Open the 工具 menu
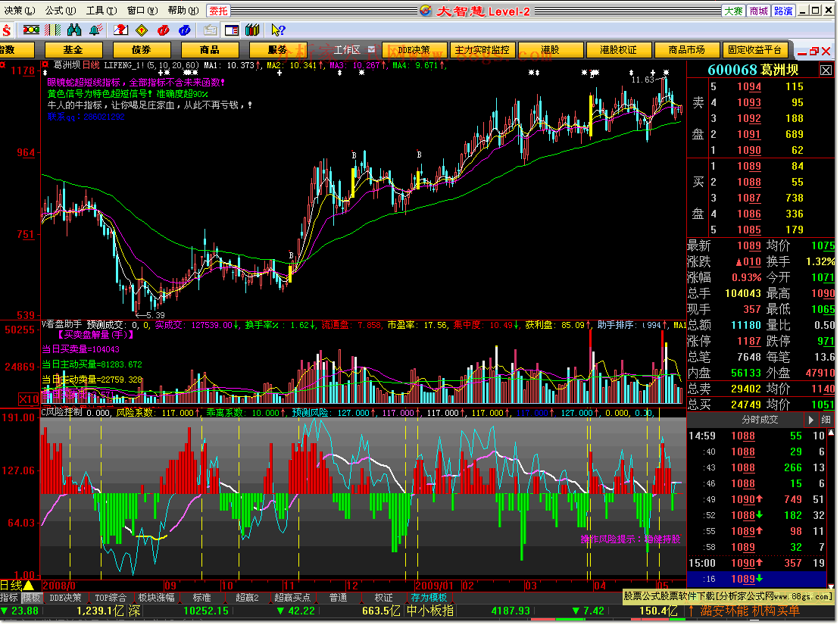The height and width of the screenshot is (625, 840). (101, 10)
